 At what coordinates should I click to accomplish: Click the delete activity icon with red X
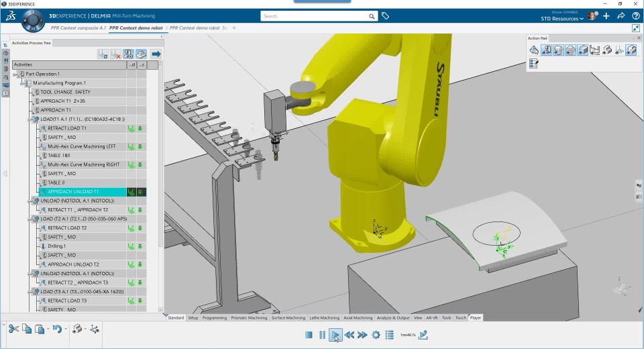point(115,54)
